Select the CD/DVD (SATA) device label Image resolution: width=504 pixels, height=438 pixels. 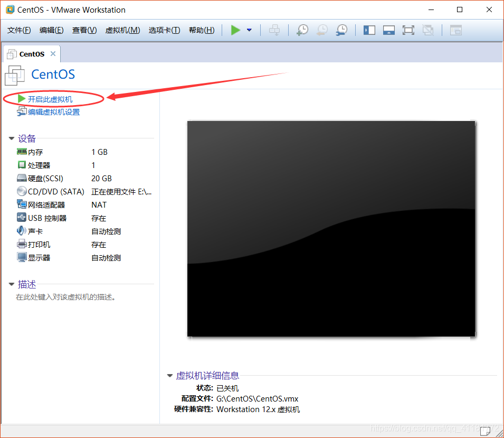[56, 192]
